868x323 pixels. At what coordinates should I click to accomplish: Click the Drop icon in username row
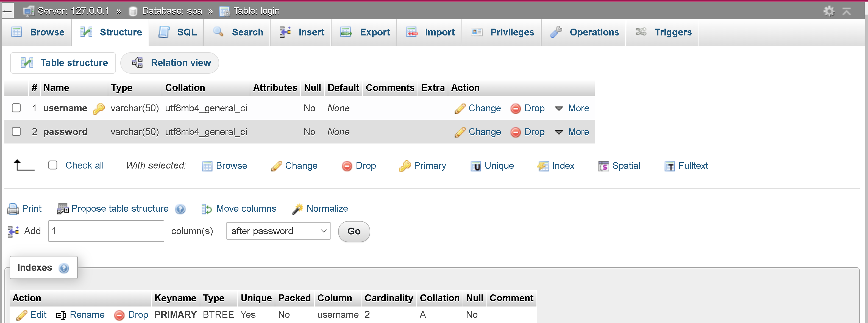(515, 109)
